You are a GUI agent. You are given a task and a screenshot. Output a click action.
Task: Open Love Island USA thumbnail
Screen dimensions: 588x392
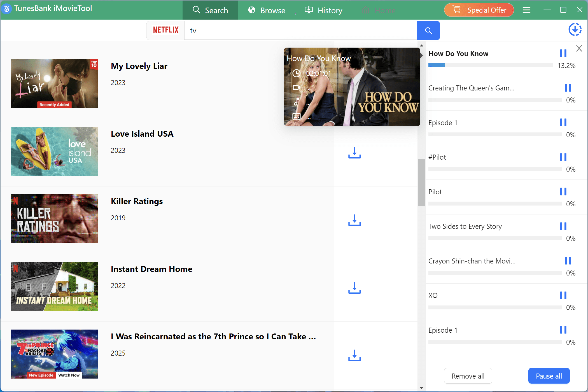[54, 151]
